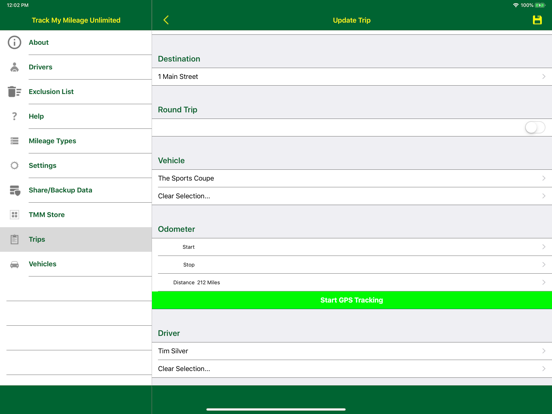This screenshot has height=414, width=552.
Task: Open the Tim Silver driver chevron
Action: point(544,351)
